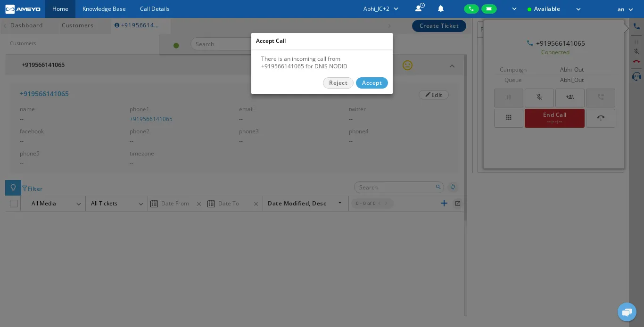
Task: Open the +919566141065 customer heading link
Action: pos(44,94)
